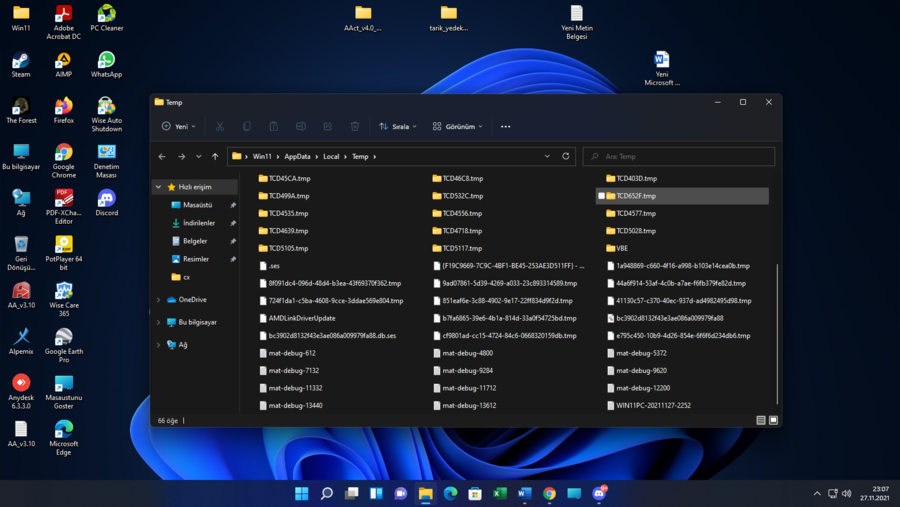The width and height of the screenshot is (900, 507).
Task: Collapse the Hızlı erişim section
Action: pos(158,187)
